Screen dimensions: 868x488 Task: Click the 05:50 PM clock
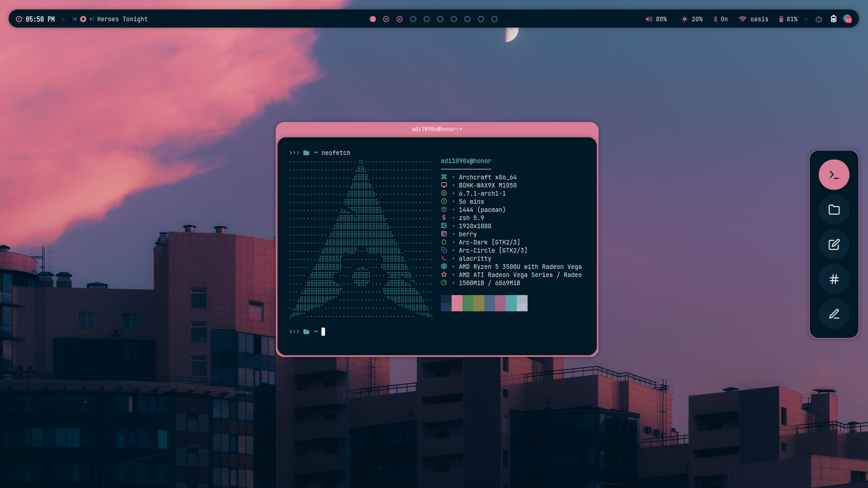(x=40, y=19)
